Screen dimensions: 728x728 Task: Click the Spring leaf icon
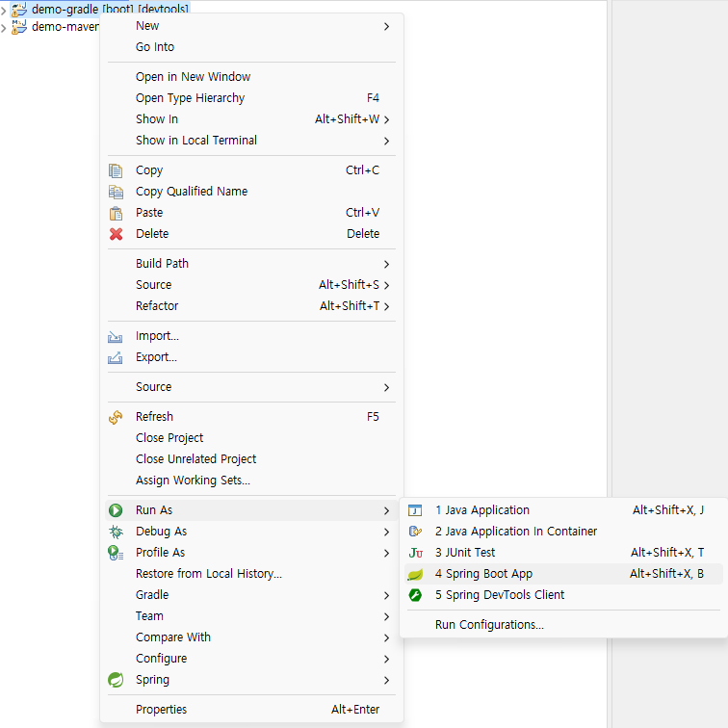coord(116,680)
